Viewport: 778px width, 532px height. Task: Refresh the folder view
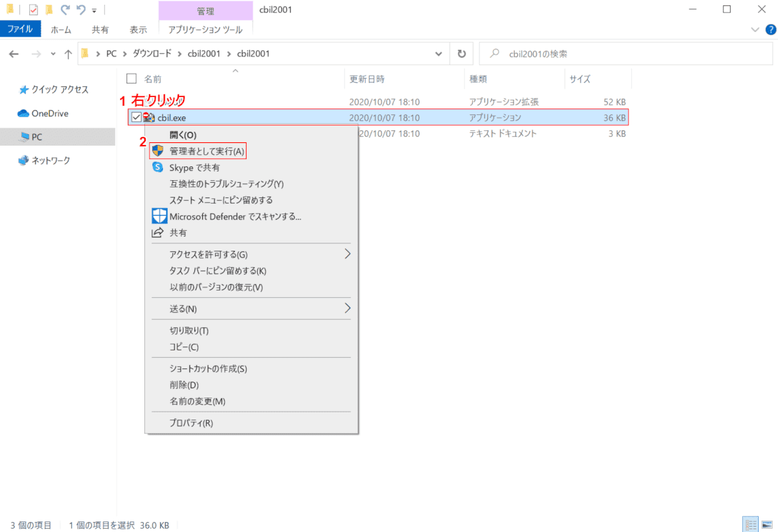(461, 54)
